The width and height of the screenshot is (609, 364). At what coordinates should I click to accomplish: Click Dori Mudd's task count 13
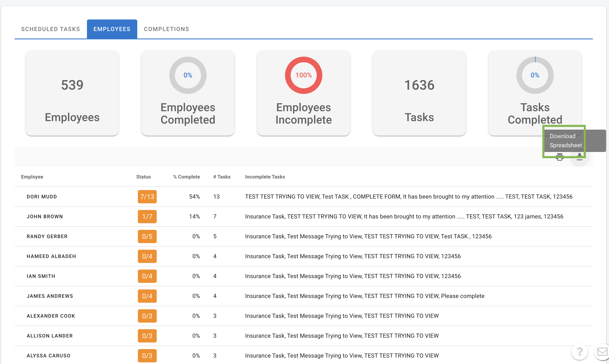coord(217,197)
